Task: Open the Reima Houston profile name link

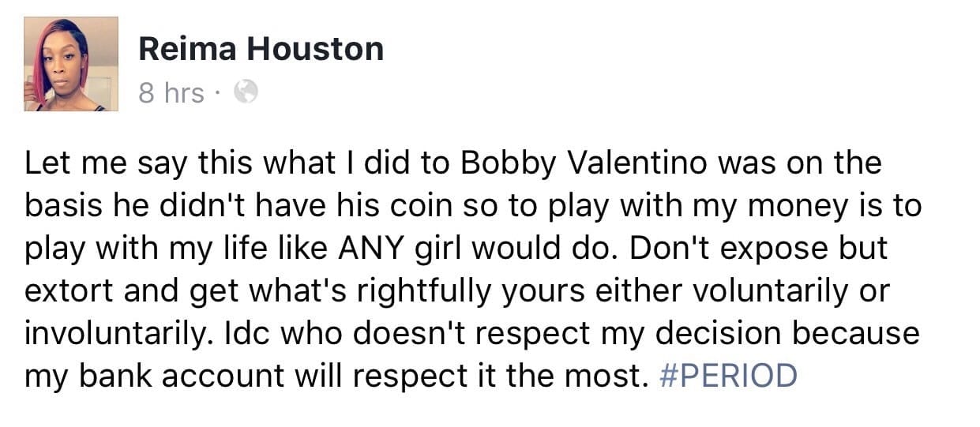Action: (261, 50)
